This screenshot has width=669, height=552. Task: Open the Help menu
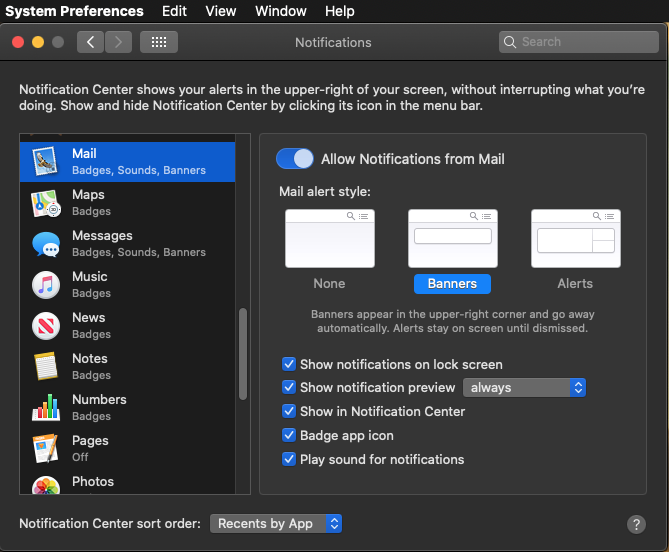tap(340, 11)
